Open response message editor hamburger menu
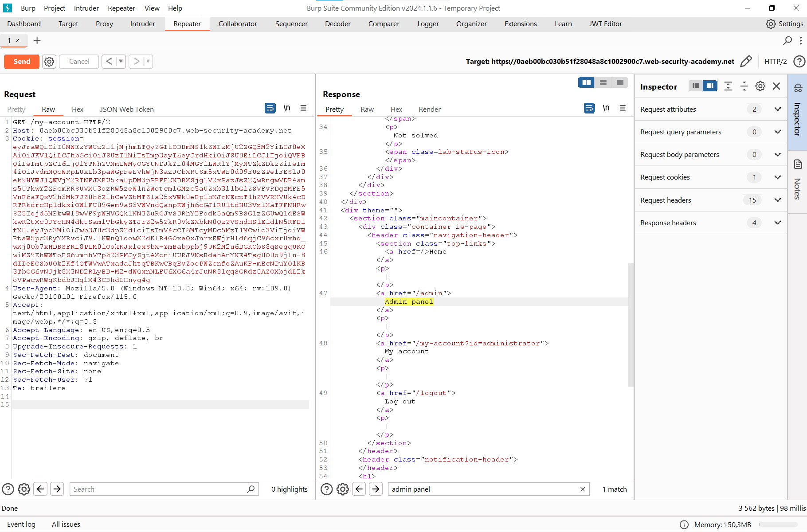Screen dimensions: 807x532 (x=623, y=108)
